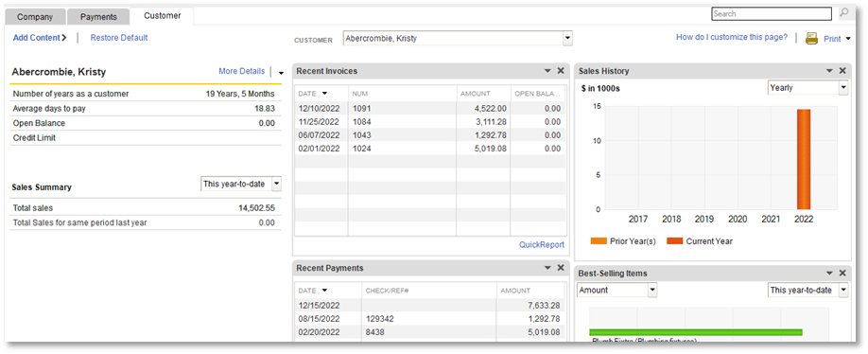Screen dimensions: 868x354
Task: Click invoices AMOUNT column header
Action: coord(483,94)
